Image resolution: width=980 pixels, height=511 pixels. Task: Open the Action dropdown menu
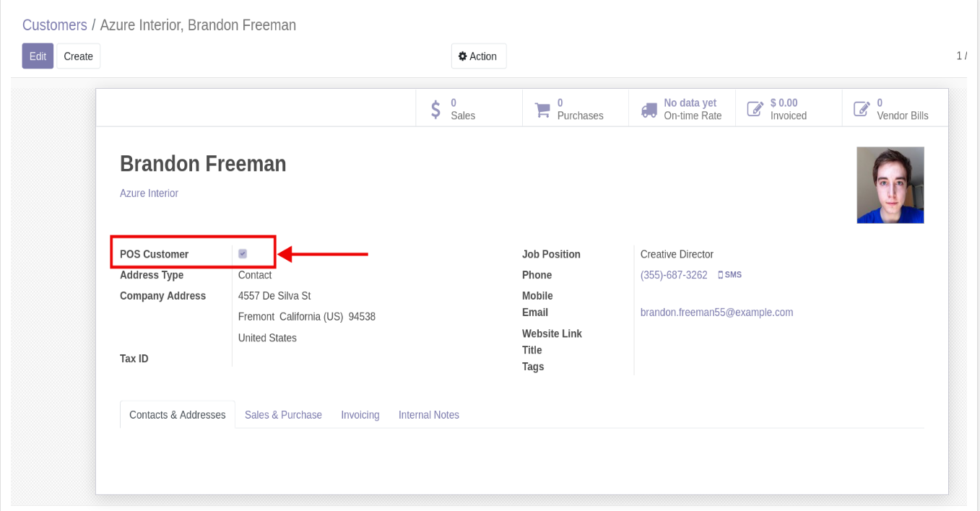(x=479, y=56)
